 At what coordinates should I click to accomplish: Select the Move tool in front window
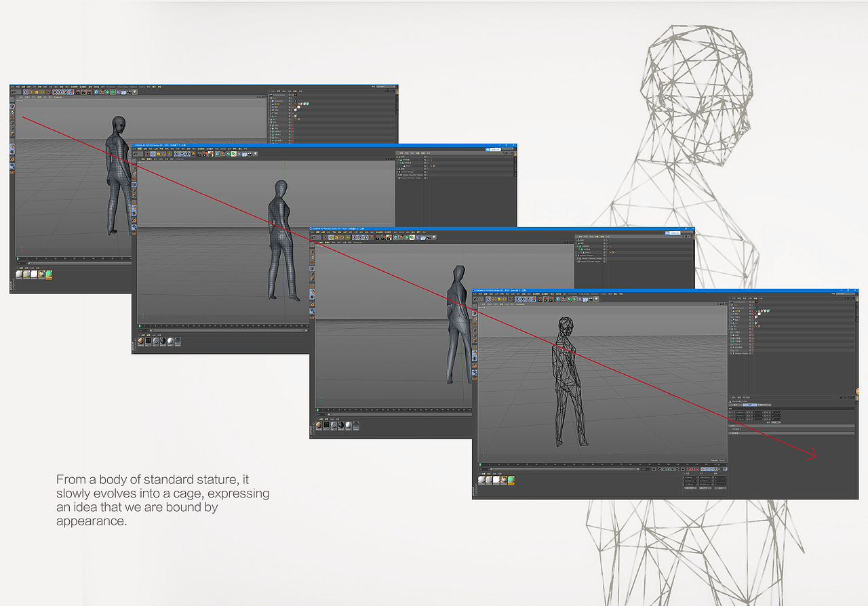pyautogui.click(x=494, y=299)
